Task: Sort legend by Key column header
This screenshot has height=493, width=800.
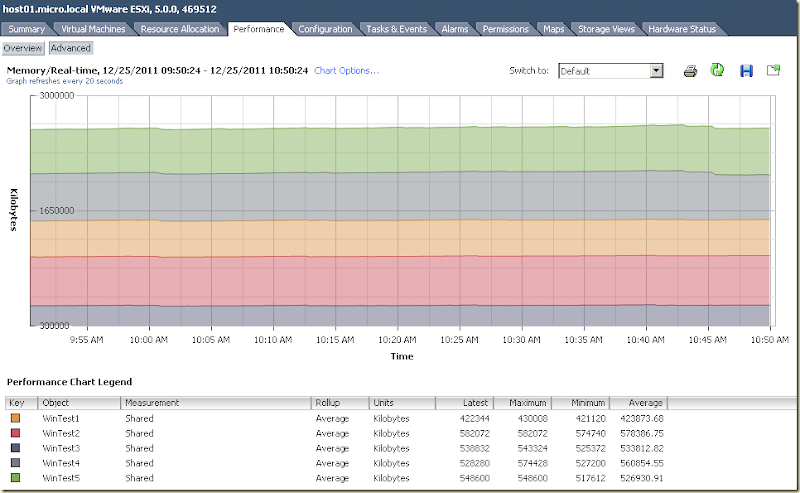Action: 21,403
